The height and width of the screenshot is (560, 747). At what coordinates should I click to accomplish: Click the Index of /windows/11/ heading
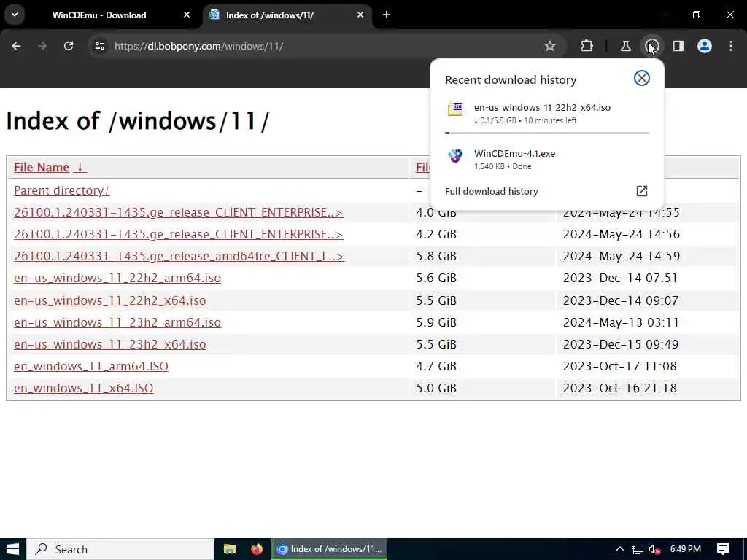coord(138,121)
